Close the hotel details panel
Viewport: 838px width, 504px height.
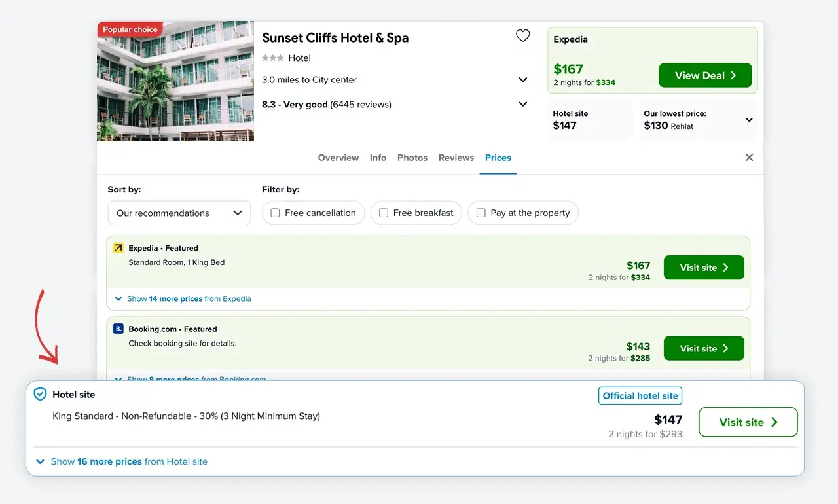[750, 158]
